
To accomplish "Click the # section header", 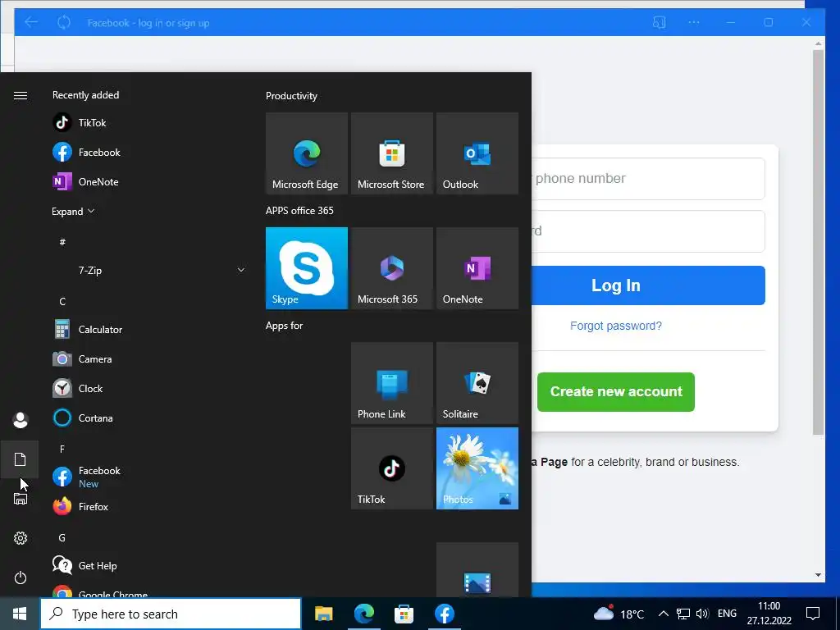I will tap(62, 242).
